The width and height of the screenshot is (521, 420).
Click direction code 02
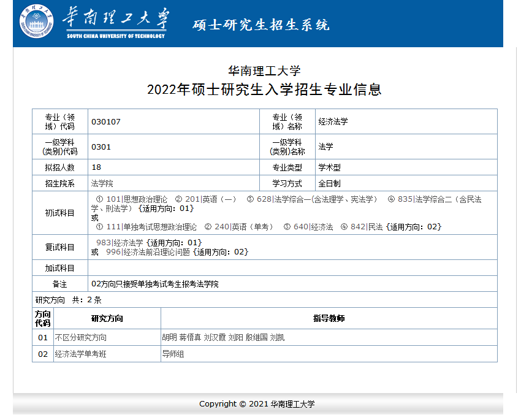click(x=43, y=354)
